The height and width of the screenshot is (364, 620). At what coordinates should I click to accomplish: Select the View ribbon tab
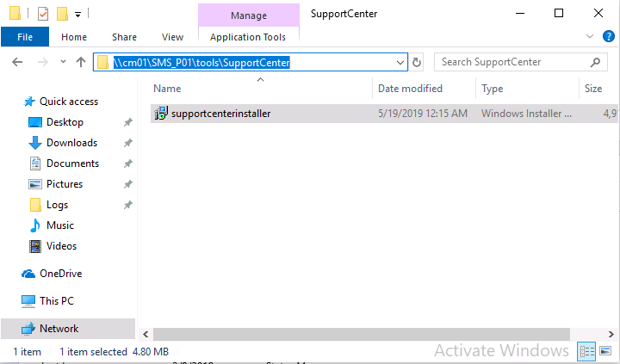point(172,37)
